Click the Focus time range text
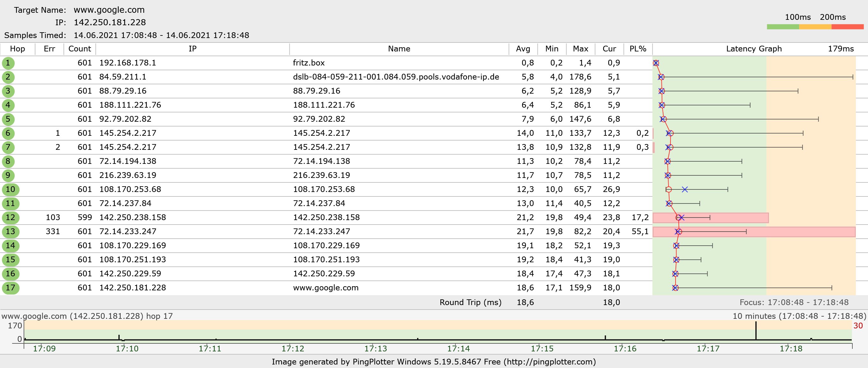This screenshot has height=368, width=868. click(x=794, y=303)
